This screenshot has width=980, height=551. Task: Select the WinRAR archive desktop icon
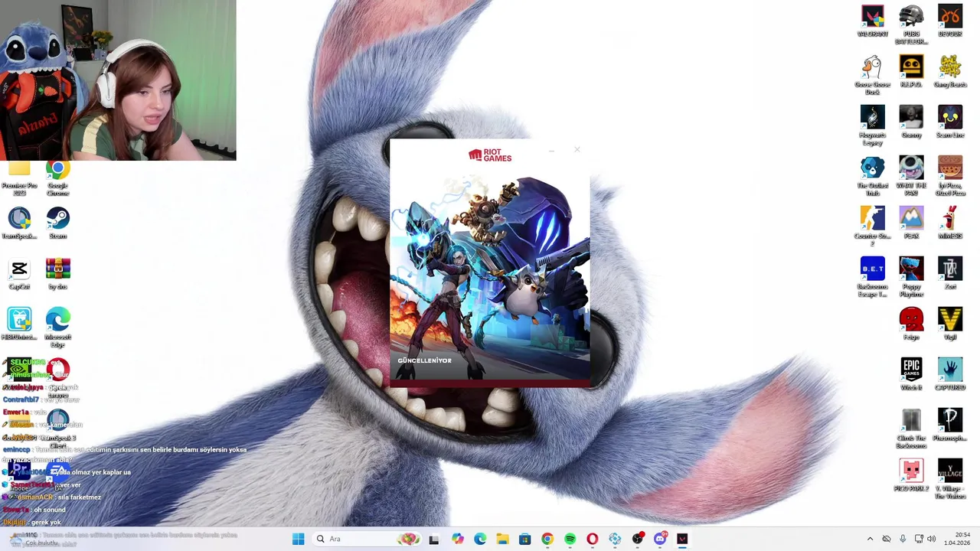(57, 273)
